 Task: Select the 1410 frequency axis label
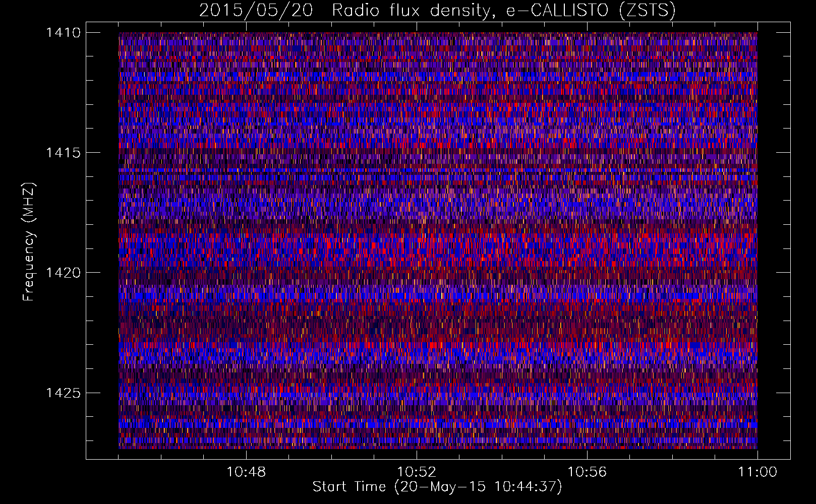click(x=63, y=33)
